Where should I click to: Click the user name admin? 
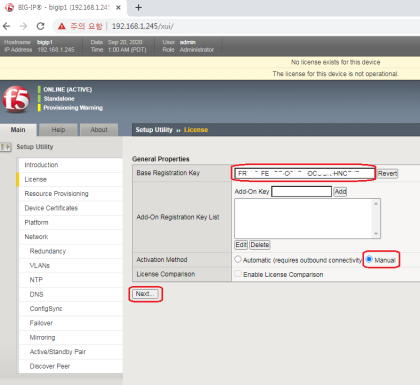[188, 42]
